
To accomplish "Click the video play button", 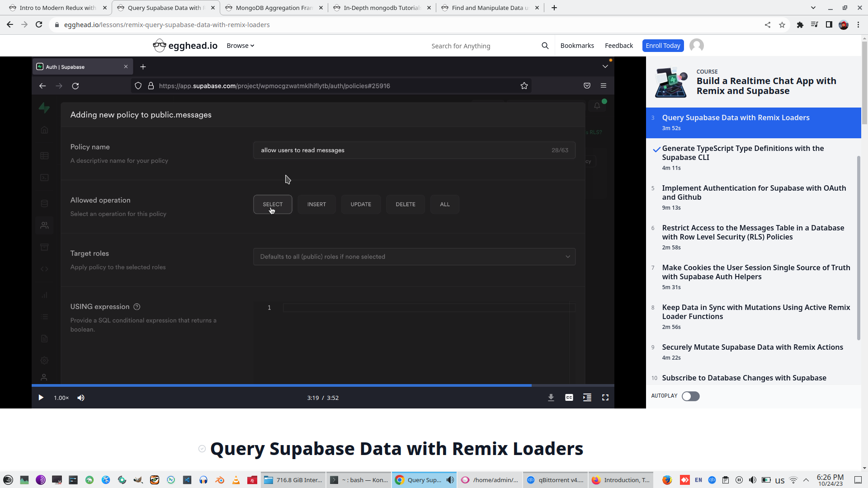I will (41, 398).
